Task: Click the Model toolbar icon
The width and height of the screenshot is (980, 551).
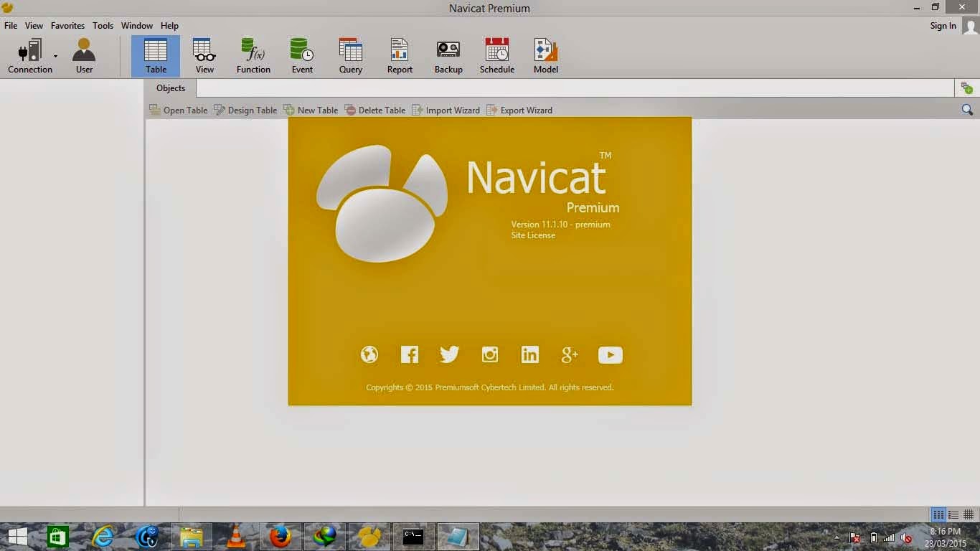Action: tap(546, 56)
